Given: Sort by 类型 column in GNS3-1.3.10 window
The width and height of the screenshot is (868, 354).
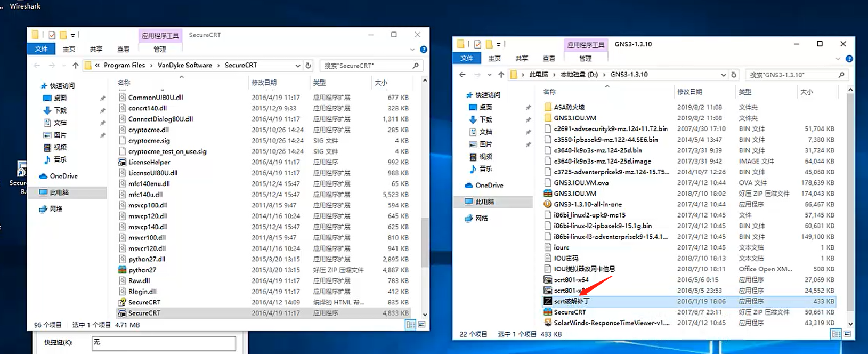Looking at the screenshot, I should (745, 92).
